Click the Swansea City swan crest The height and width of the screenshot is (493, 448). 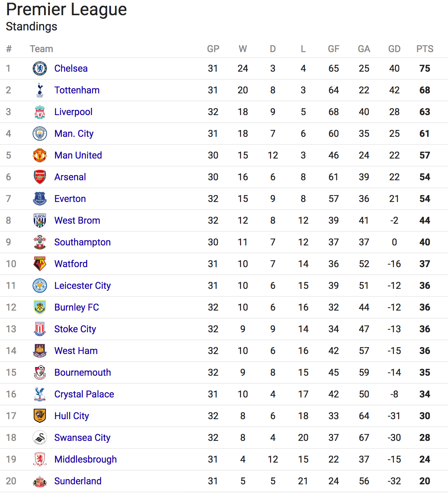[40, 438]
